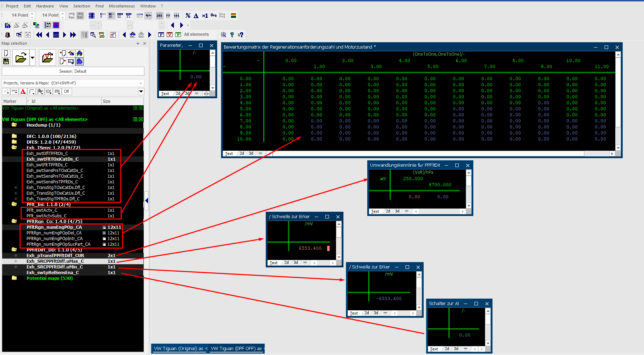Click the Session: Default button
The height and width of the screenshot is (355, 644).
click(73, 71)
